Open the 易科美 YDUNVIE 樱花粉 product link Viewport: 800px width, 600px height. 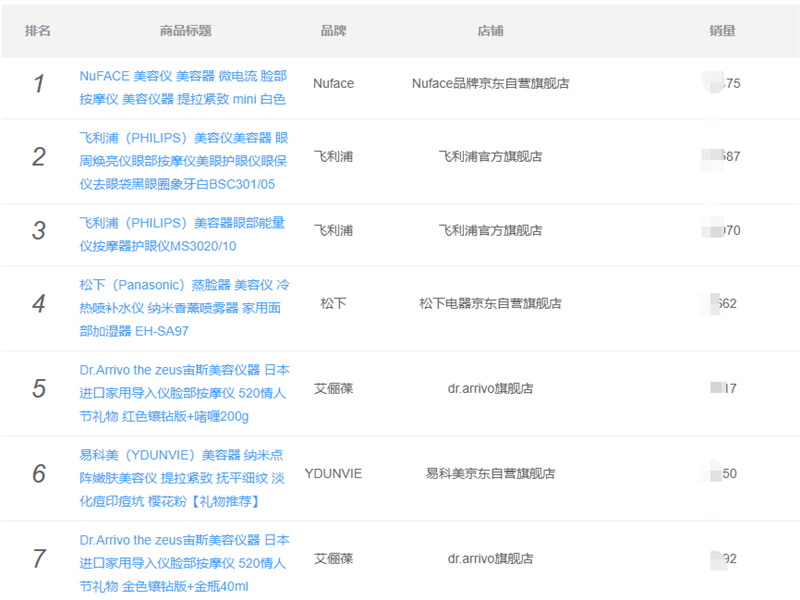click(x=182, y=479)
